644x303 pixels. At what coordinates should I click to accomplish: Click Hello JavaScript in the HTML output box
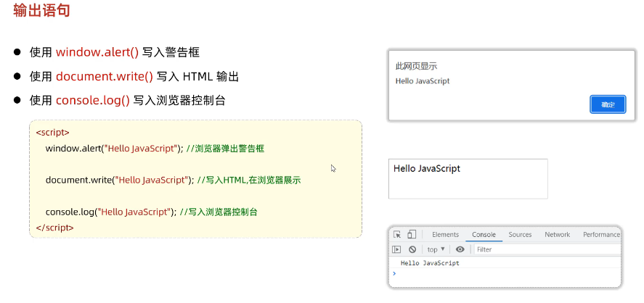tap(427, 168)
